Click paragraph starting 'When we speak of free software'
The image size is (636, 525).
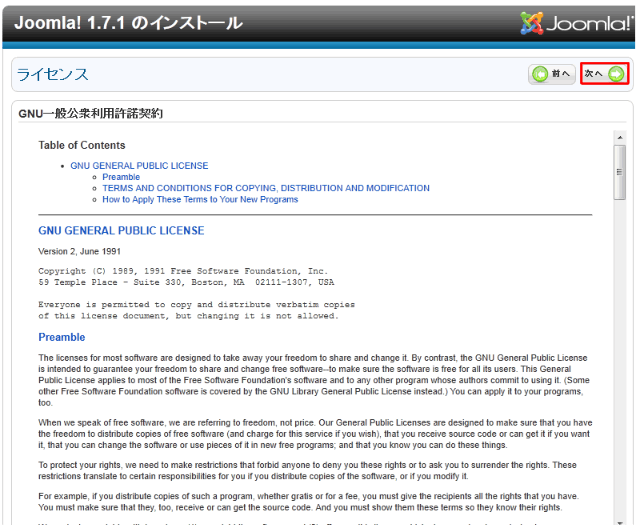pos(315,434)
